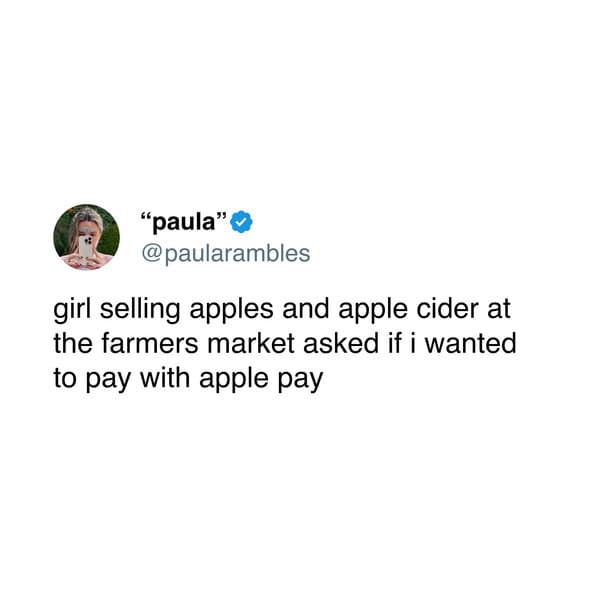Click the display name "paula"
The image size is (599, 599).
coord(184,222)
